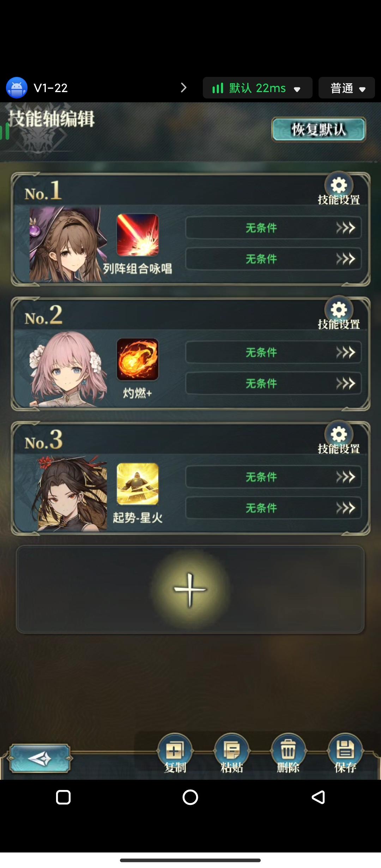The image size is (381, 868).
Task: Select the 灼燃+ fireball skill icon
Action: 138,360
